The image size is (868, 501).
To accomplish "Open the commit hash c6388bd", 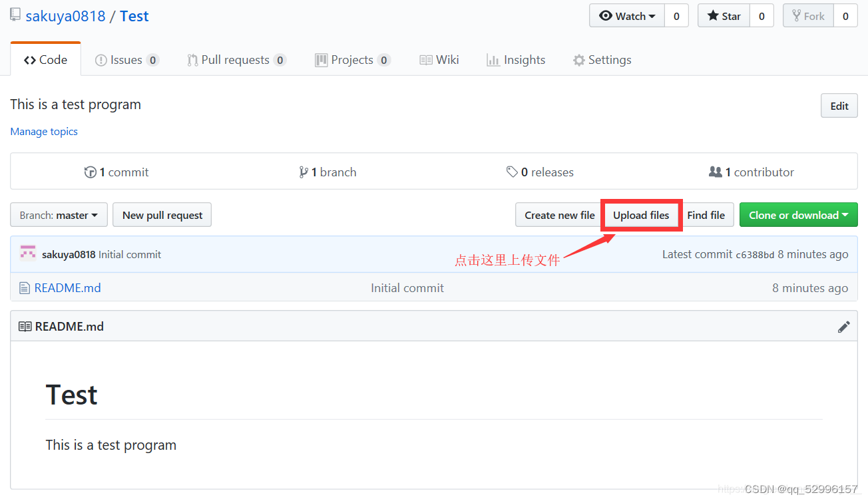I will coord(755,255).
